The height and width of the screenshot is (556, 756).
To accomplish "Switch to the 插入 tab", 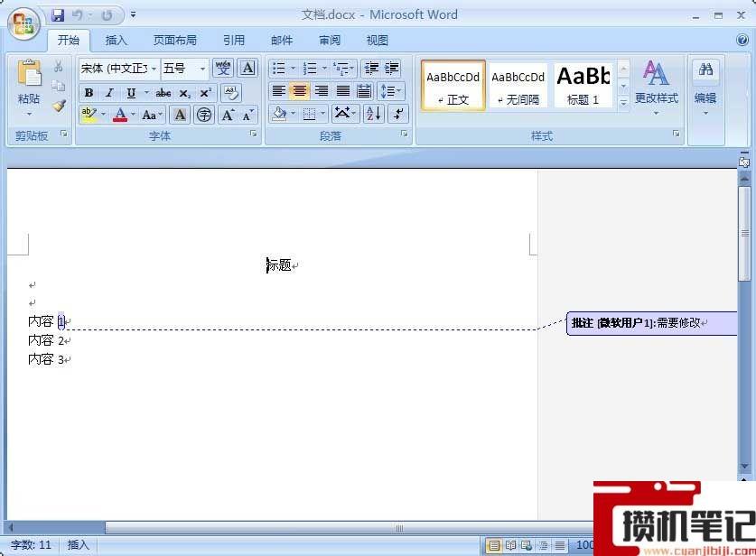I will (117, 41).
